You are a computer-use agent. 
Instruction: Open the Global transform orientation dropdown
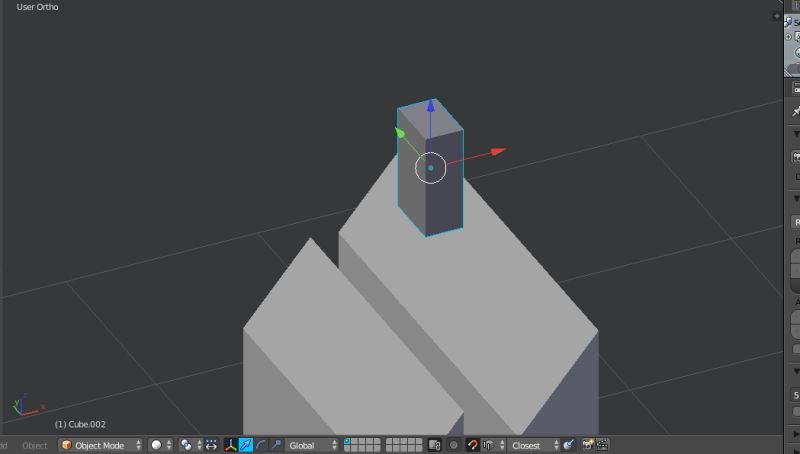click(312, 445)
